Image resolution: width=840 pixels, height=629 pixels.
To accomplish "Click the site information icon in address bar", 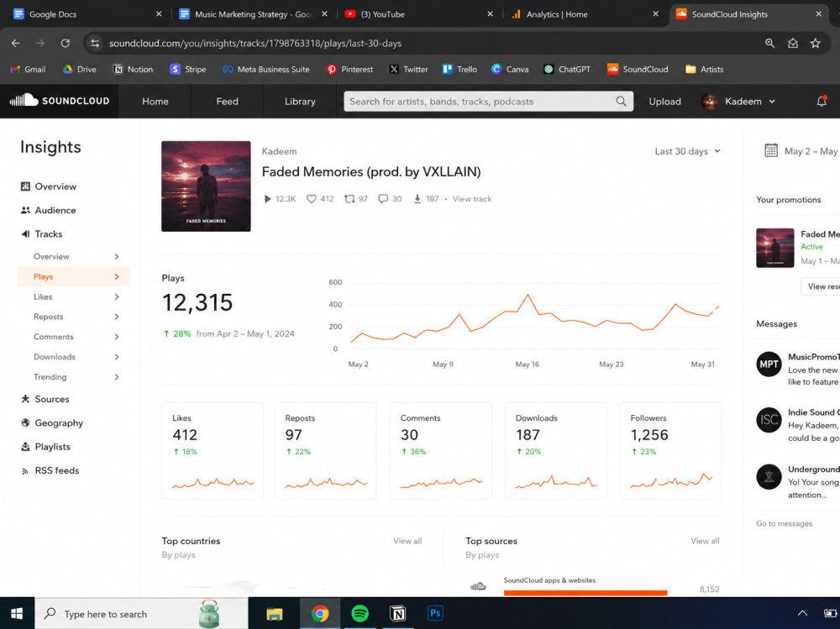I will pyautogui.click(x=95, y=44).
